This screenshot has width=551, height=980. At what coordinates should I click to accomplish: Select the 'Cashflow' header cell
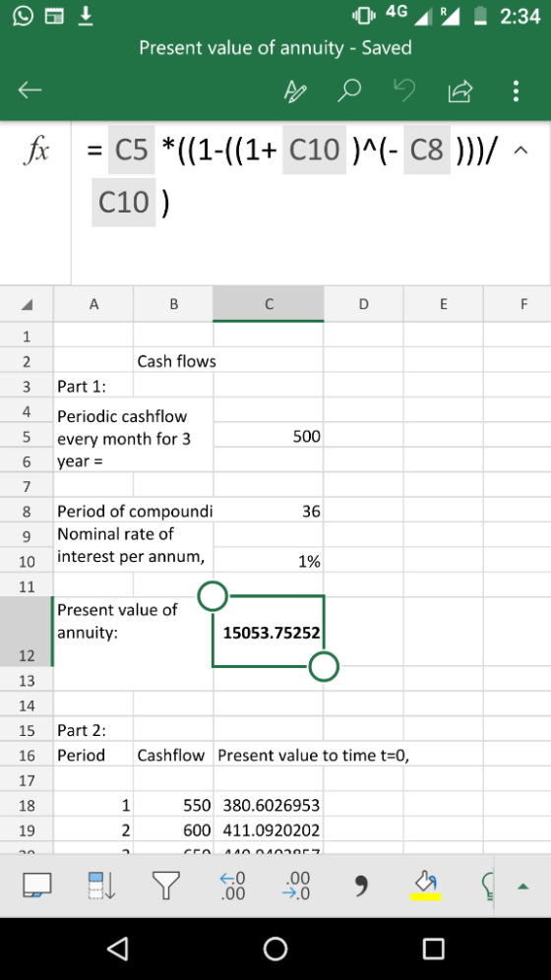174,755
